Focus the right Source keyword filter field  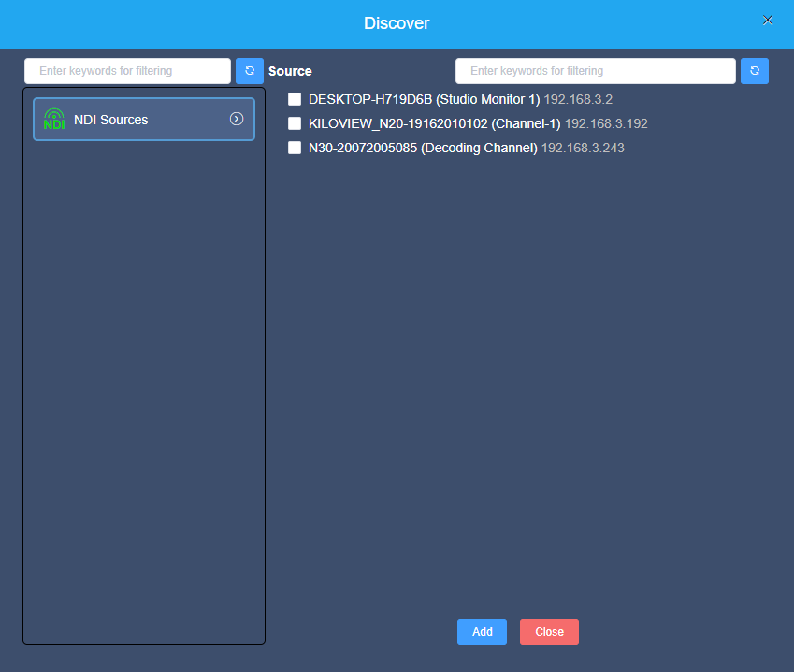596,71
